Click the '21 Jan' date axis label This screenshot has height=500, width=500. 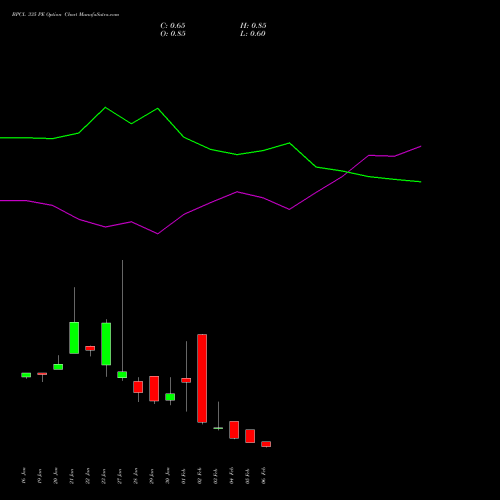pyautogui.click(x=72, y=476)
